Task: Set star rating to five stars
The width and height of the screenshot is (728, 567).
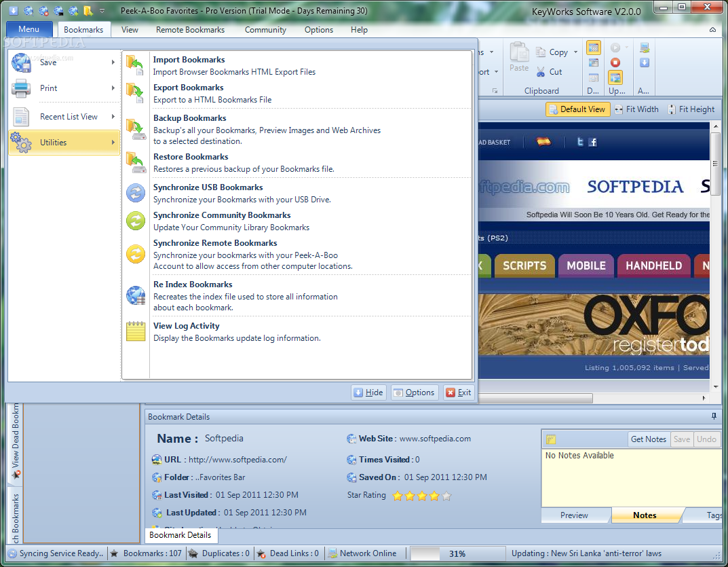Action: tap(446, 496)
